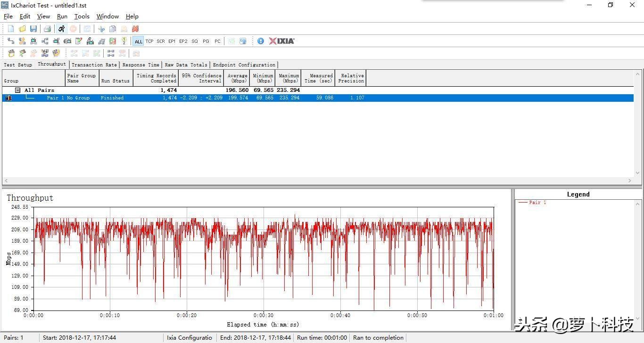Click the Save floppy disk icon
Screen dimensions: 644x343
tap(33, 29)
